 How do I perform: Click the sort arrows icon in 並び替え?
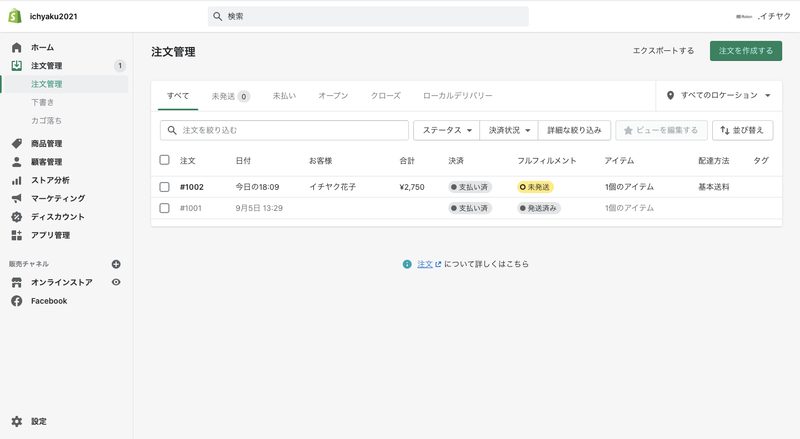(x=724, y=131)
